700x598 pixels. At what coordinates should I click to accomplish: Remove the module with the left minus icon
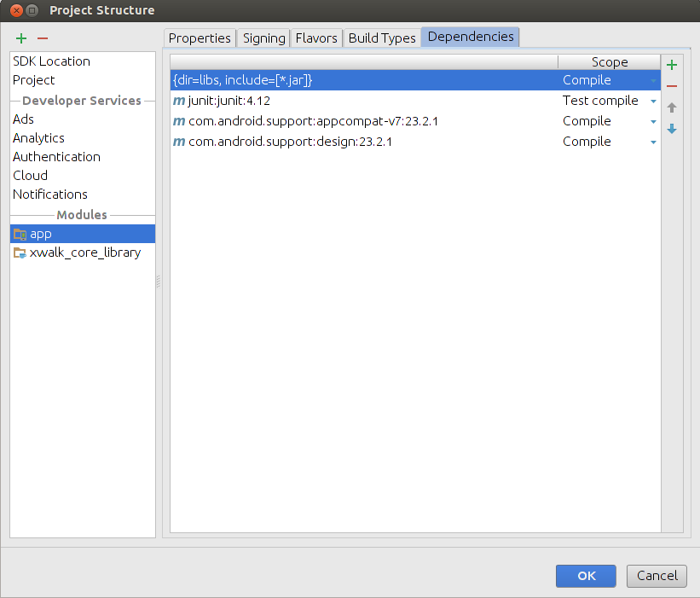pos(43,38)
